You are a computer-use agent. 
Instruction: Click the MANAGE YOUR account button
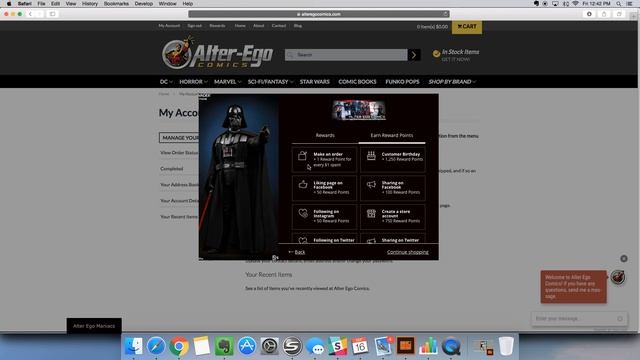point(179,138)
